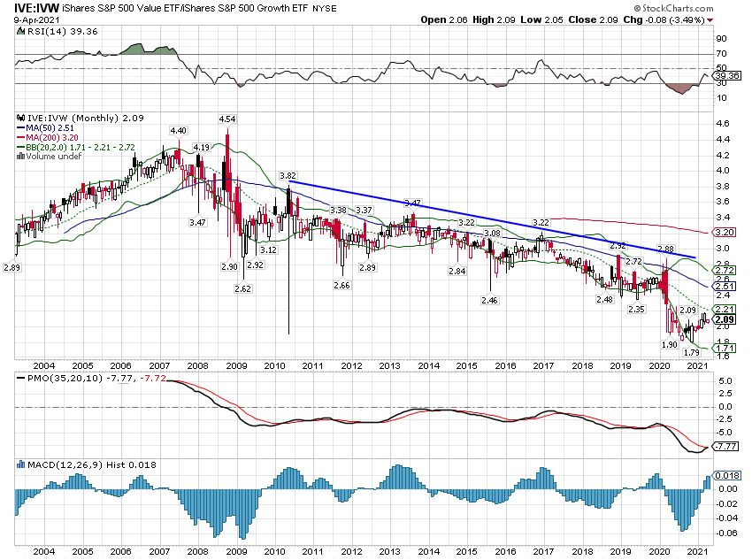
Task: Click the 4.40 peak price label
Action: (179, 130)
